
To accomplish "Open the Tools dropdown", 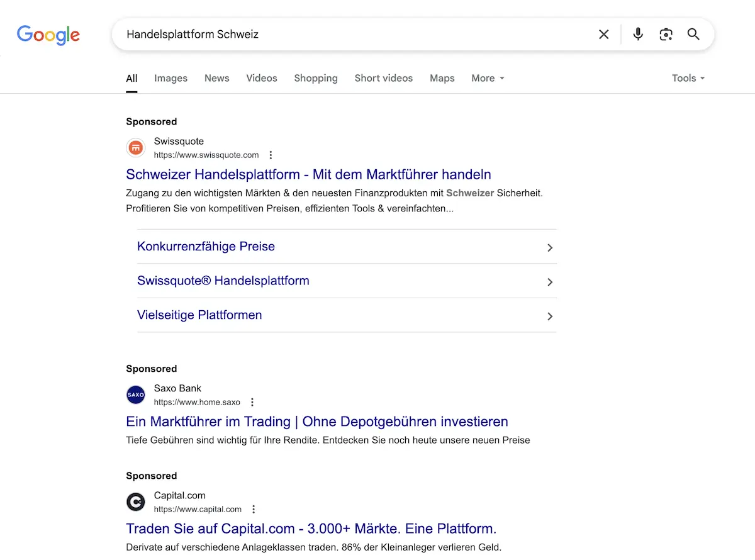I will point(688,78).
